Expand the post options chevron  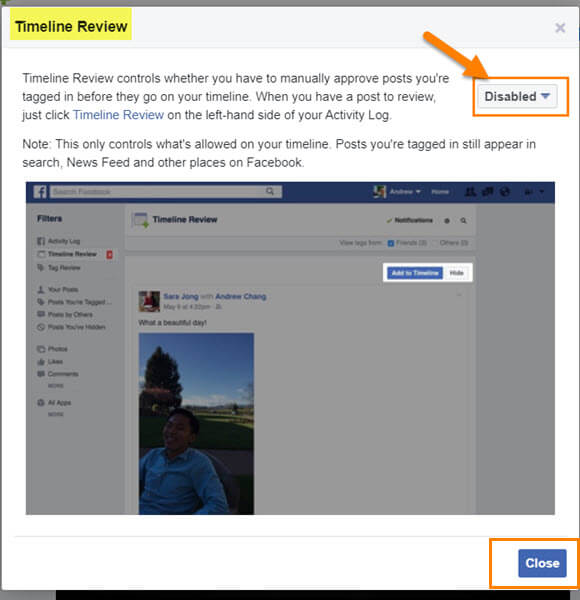(x=459, y=295)
